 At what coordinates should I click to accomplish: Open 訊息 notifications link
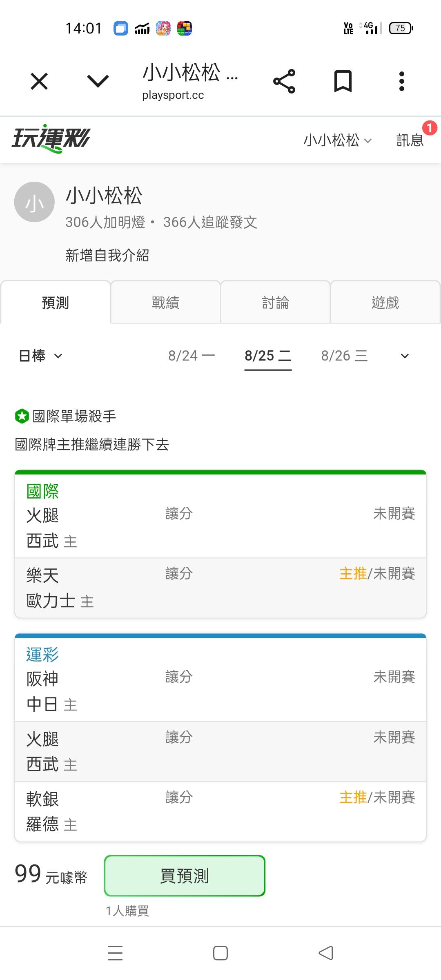(x=410, y=140)
